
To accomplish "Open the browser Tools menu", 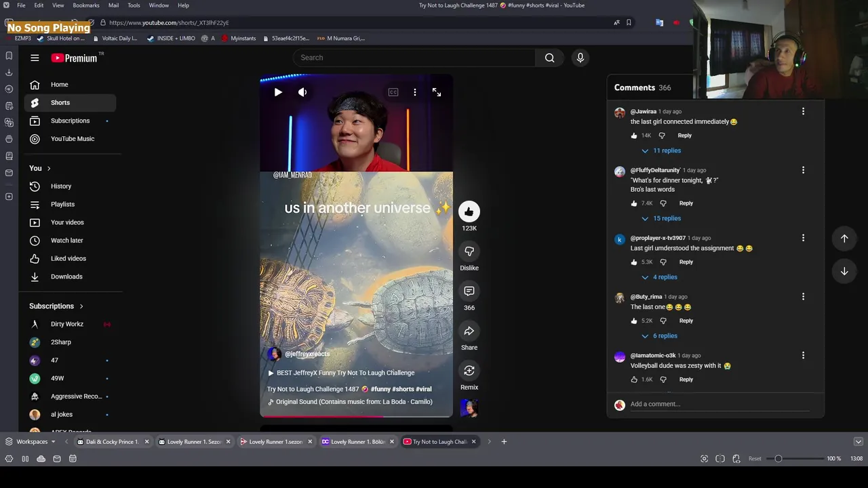I will click(134, 5).
